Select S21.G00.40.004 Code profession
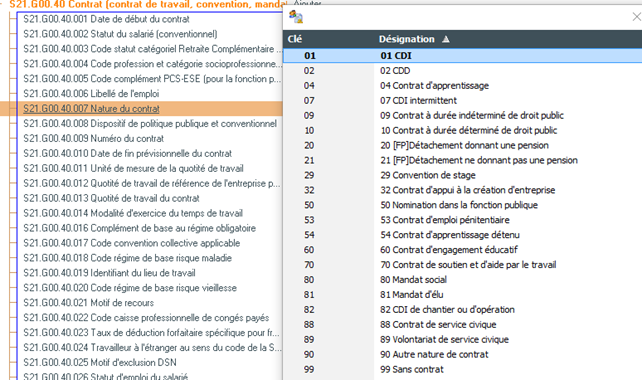642x380 pixels. [x=152, y=64]
